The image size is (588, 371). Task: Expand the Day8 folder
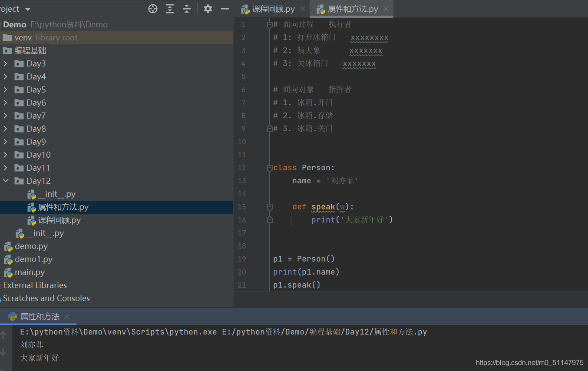[x=5, y=129]
